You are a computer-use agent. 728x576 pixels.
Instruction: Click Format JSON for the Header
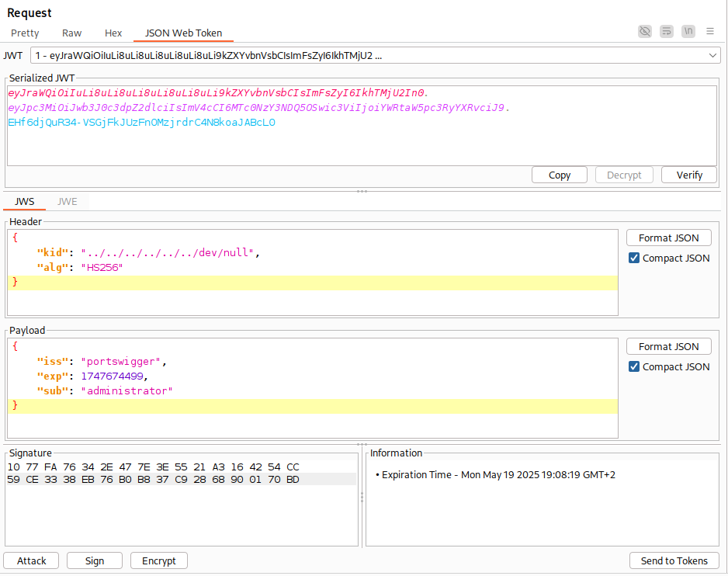click(x=668, y=238)
